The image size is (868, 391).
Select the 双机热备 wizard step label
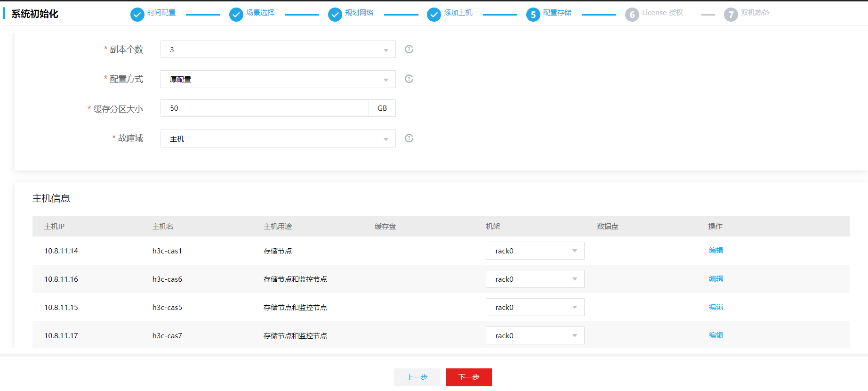pos(755,13)
